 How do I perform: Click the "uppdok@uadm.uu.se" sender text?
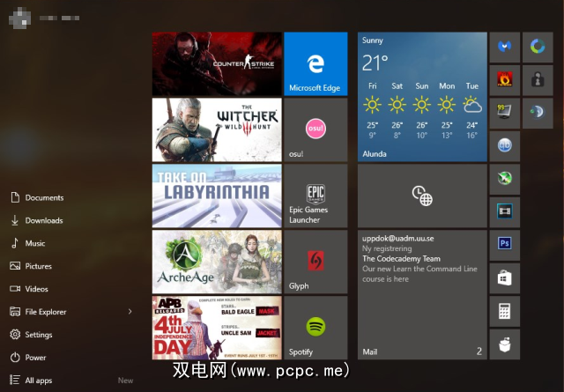[x=397, y=239]
